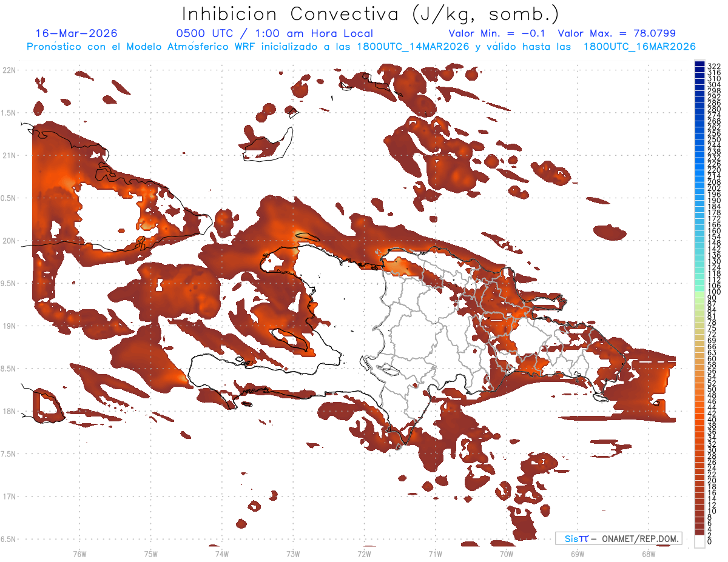Click the "70W" longitude label
The height and width of the screenshot is (562, 728).
pyautogui.click(x=506, y=554)
